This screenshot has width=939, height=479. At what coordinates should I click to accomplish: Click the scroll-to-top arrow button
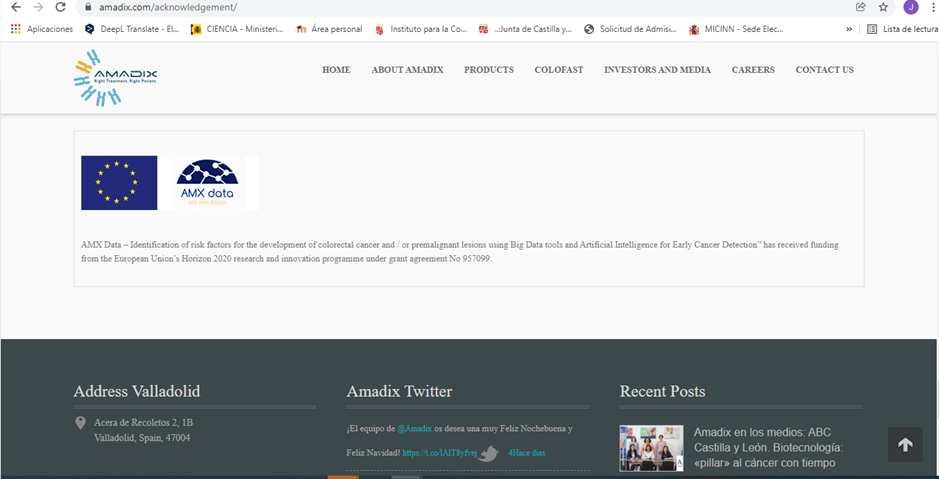click(905, 445)
